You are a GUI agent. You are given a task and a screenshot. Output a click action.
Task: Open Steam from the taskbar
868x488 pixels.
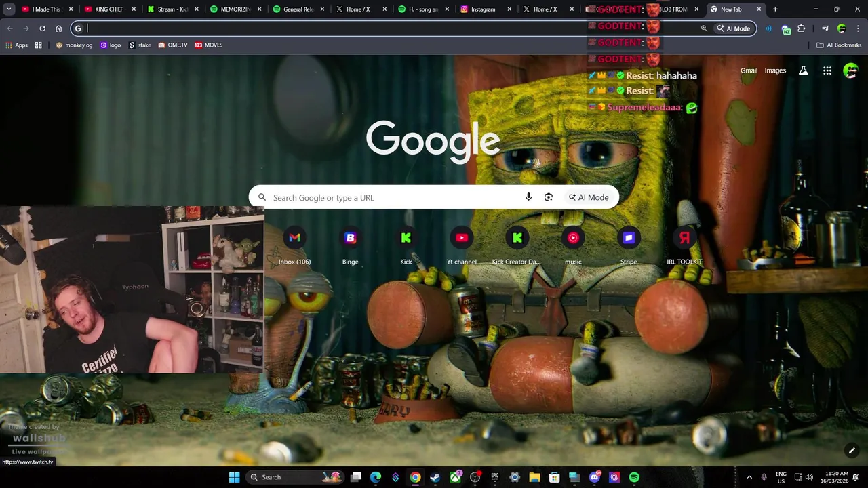435,477
